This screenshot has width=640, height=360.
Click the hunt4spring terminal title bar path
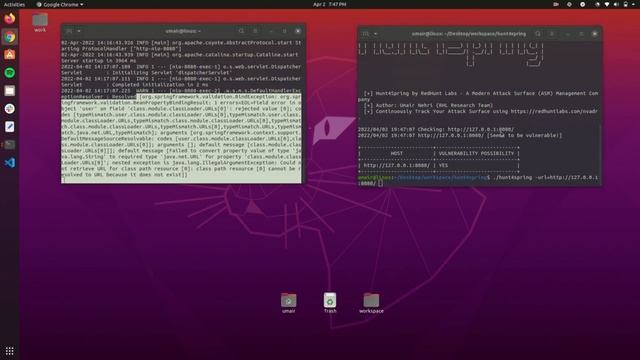pos(468,34)
